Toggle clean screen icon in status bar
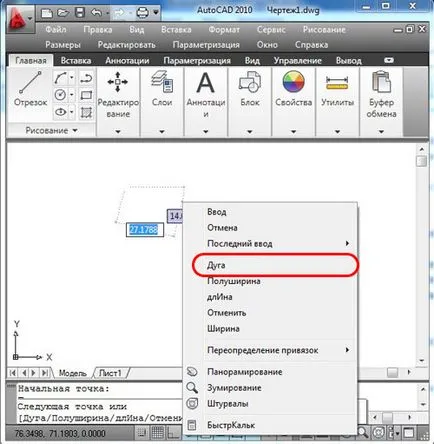The height and width of the screenshot is (444, 434). 409,433
